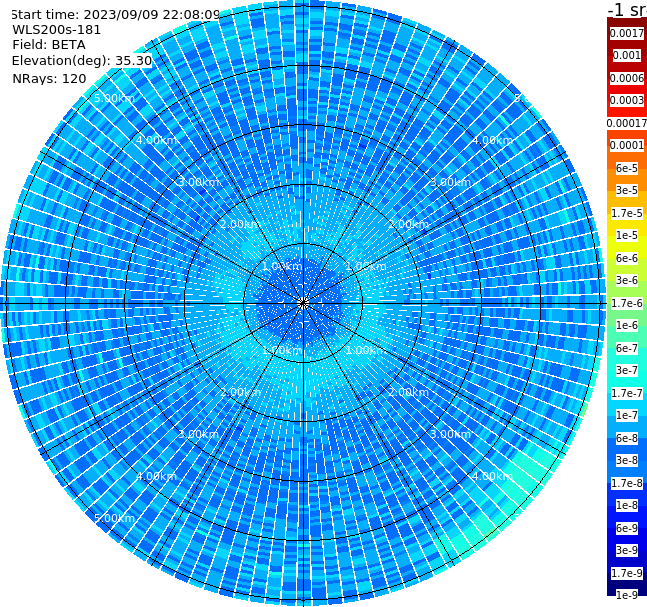Screen dimensions: 647x607
Task: Select the 0.001 colorbar tick label
Action: pos(627,55)
